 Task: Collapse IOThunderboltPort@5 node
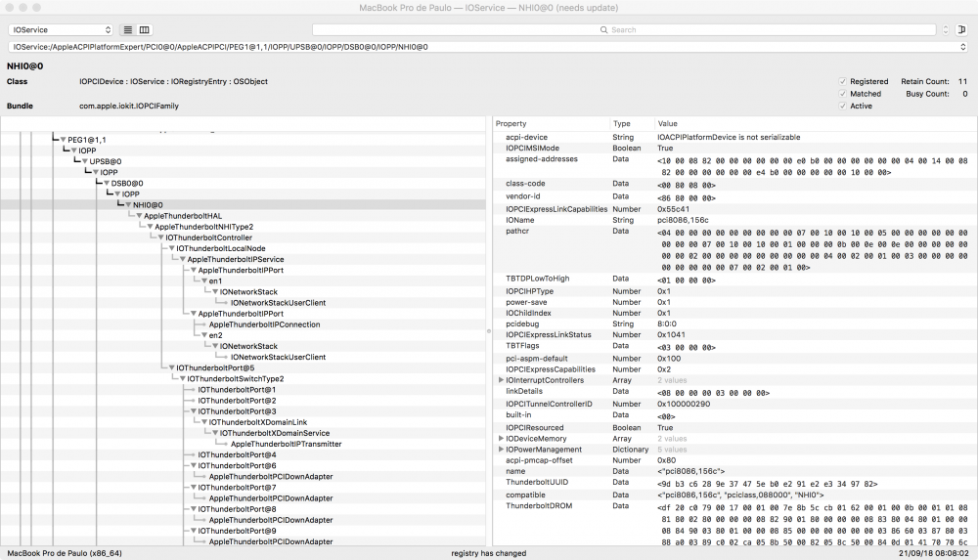click(x=171, y=367)
